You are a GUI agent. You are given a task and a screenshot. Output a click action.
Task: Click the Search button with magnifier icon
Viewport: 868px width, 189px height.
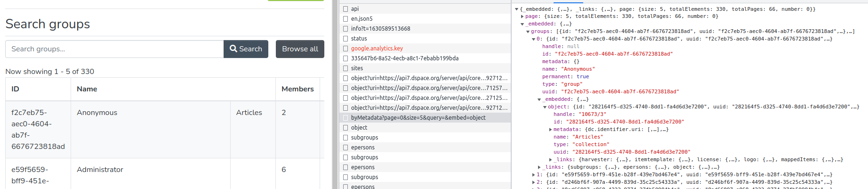pyautogui.click(x=246, y=49)
